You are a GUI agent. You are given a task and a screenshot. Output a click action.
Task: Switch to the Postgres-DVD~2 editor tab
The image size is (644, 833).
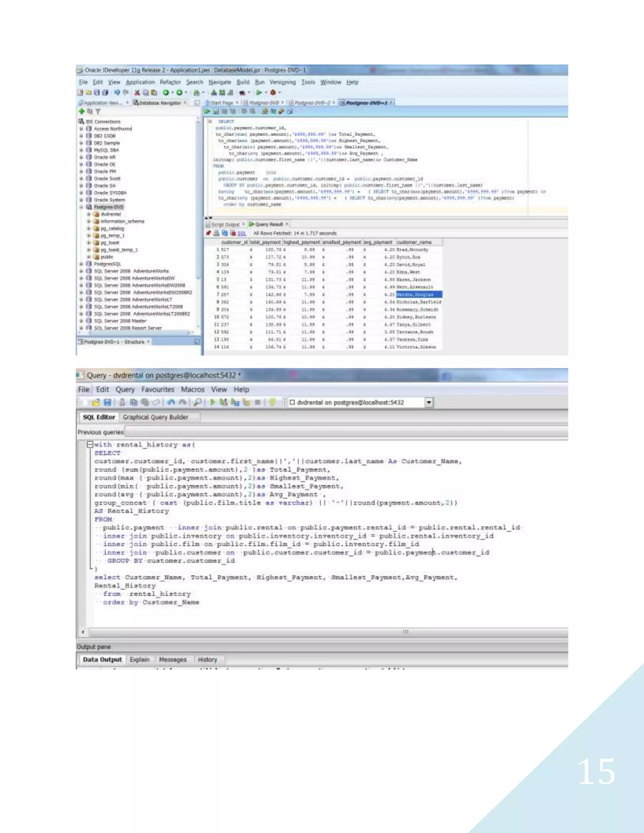pos(312,102)
